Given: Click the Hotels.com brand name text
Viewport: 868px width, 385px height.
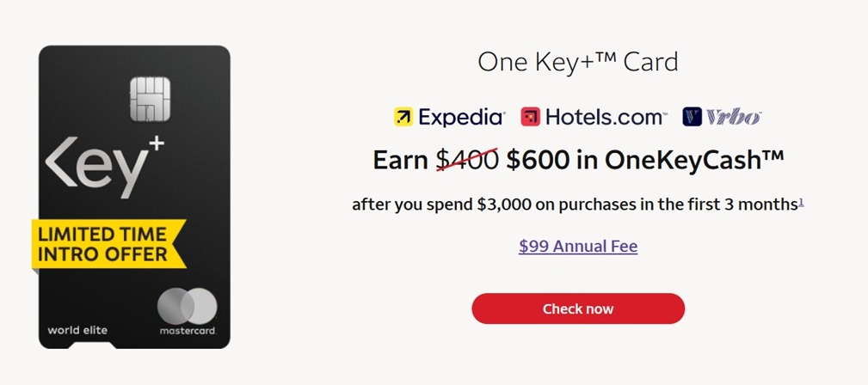Looking at the screenshot, I should 606,117.
